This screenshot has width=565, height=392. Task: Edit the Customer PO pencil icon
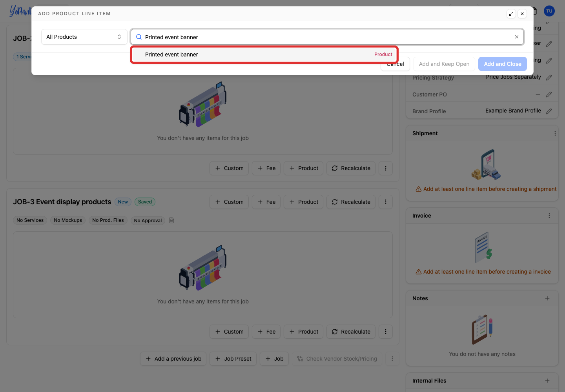click(549, 94)
